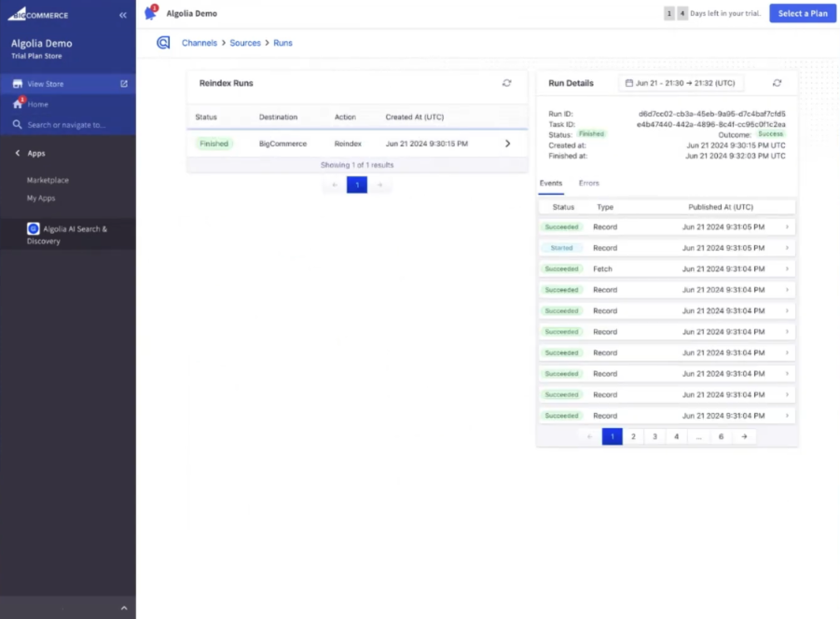The width and height of the screenshot is (840, 619).
Task: Open the Channels breadcrumb link
Action: click(x=200, y=43)
